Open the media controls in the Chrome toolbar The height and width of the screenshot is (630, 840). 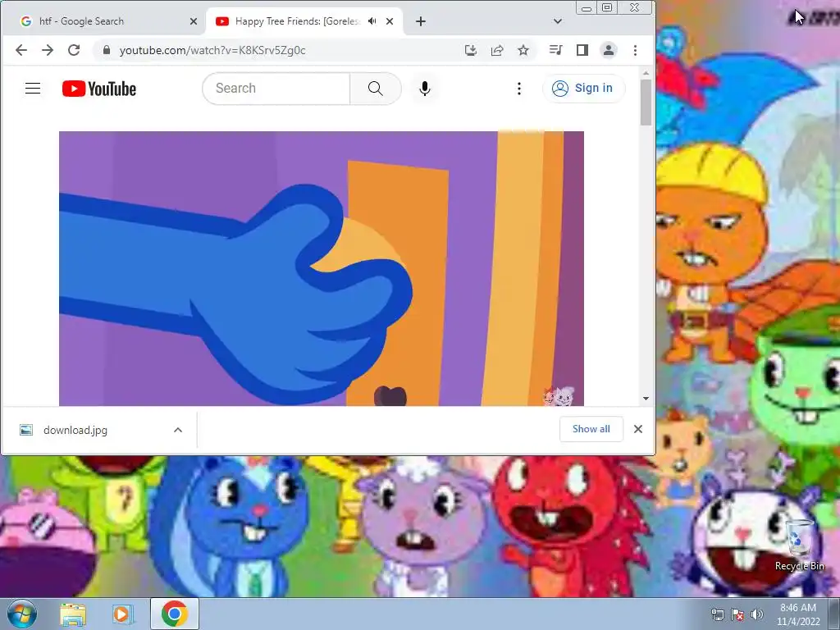click(x=555, y=50)
